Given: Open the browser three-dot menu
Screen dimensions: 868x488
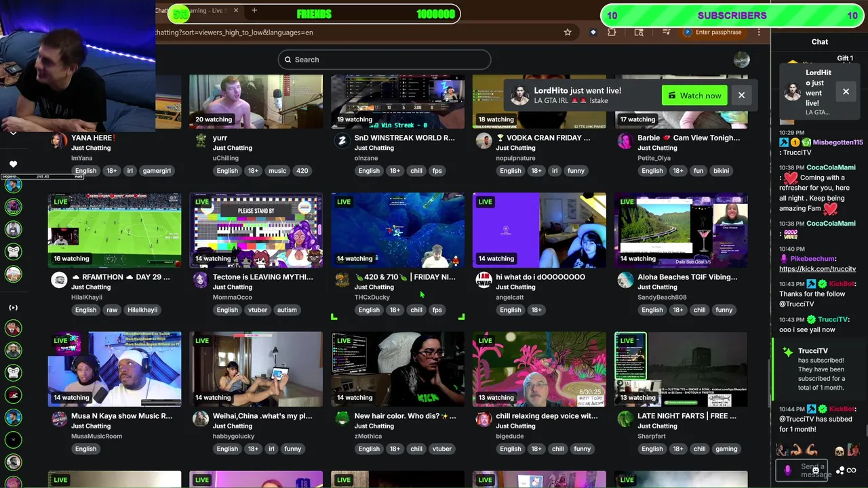Looking at the screenshot, I should pos(759,32).
